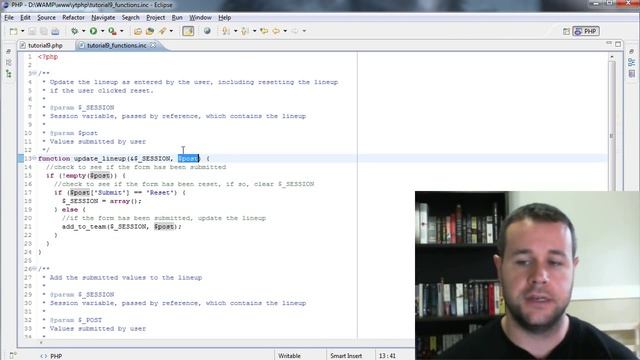Screen dimensions: 640x360
Task: Click the highlighted $post parameter on line 13
Action: click(x=189, y=158)
